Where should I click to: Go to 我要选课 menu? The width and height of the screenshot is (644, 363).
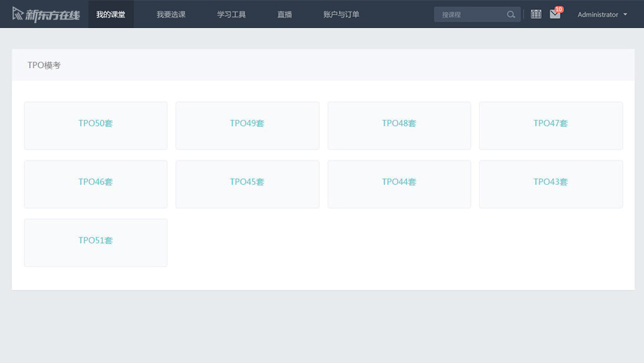pyautogui.click(x=171, y=15)
